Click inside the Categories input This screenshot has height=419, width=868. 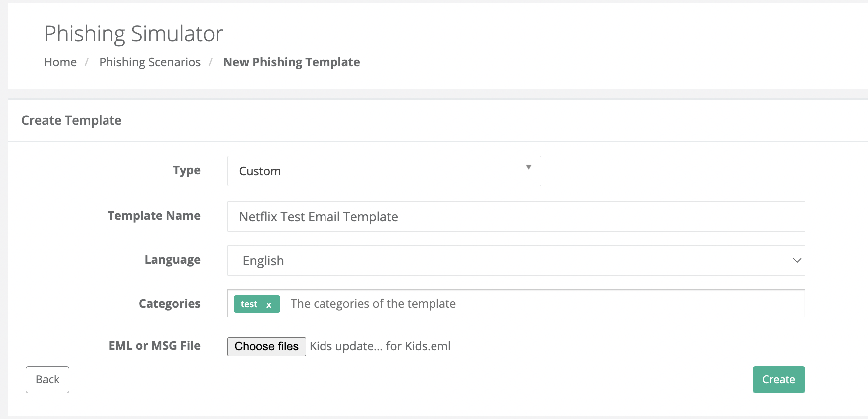point(542,304)
